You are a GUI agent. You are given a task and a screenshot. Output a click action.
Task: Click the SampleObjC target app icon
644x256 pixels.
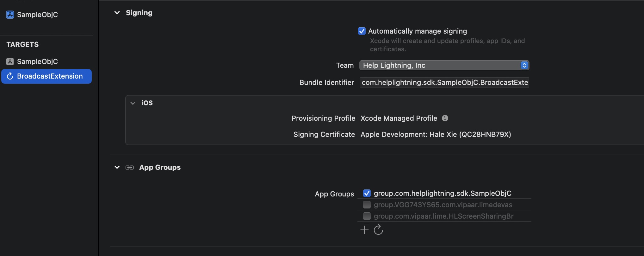pos(10,61)
